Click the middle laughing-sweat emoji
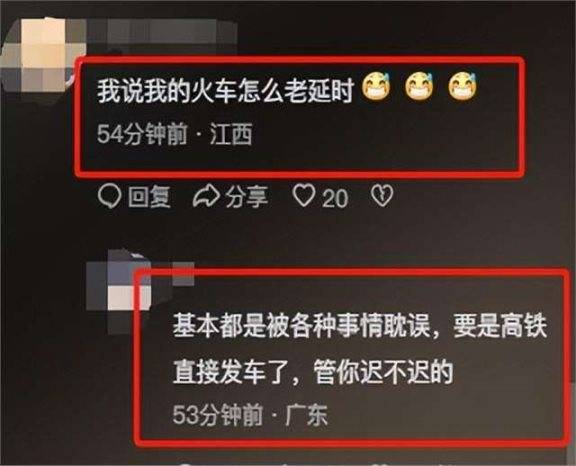This screenshot has width=576, height=466. point(419,87)
